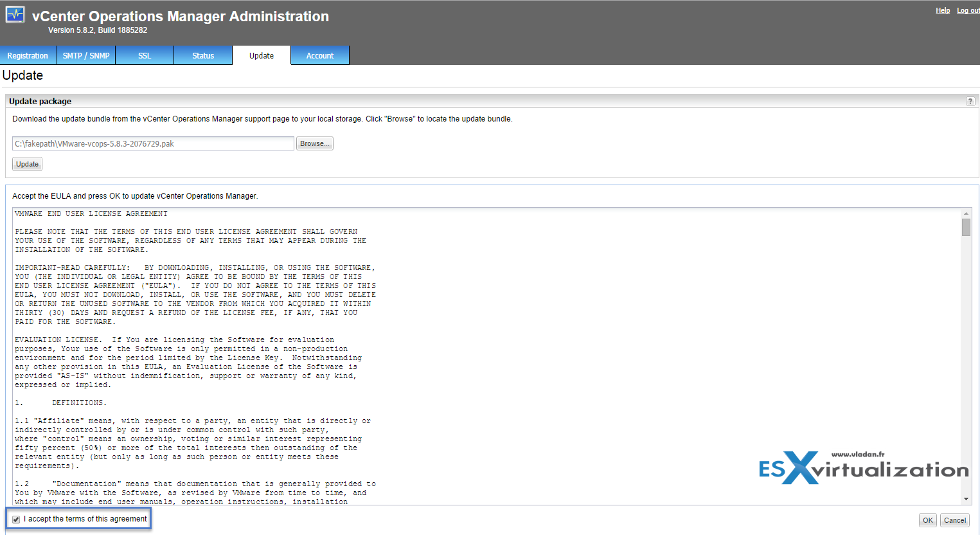Go to the Status tab
The width and height of the screenshot is (980, 535).
click(x=203, y=56)
